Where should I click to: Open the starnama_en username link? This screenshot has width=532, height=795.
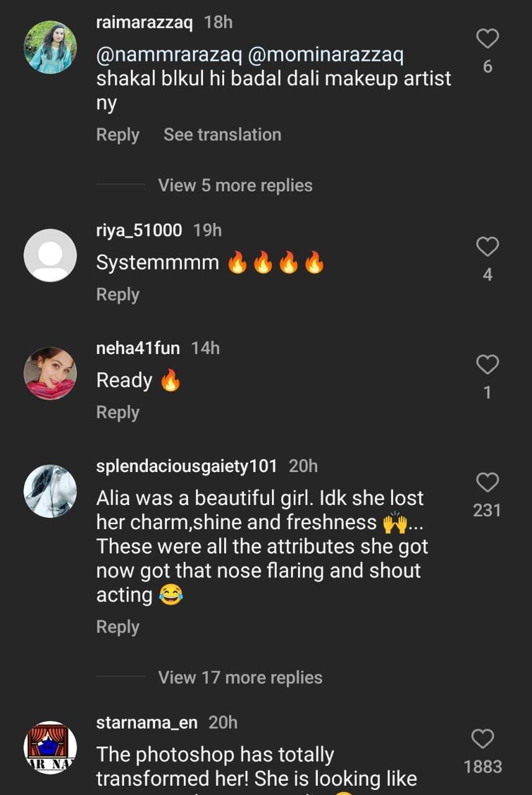pyautogui.click(x=147, y=722)
